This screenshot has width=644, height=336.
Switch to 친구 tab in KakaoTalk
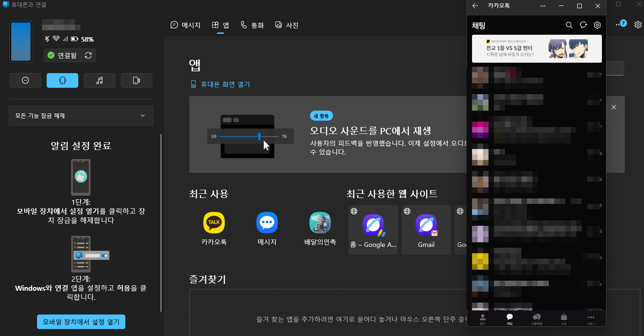click(483, 319)
